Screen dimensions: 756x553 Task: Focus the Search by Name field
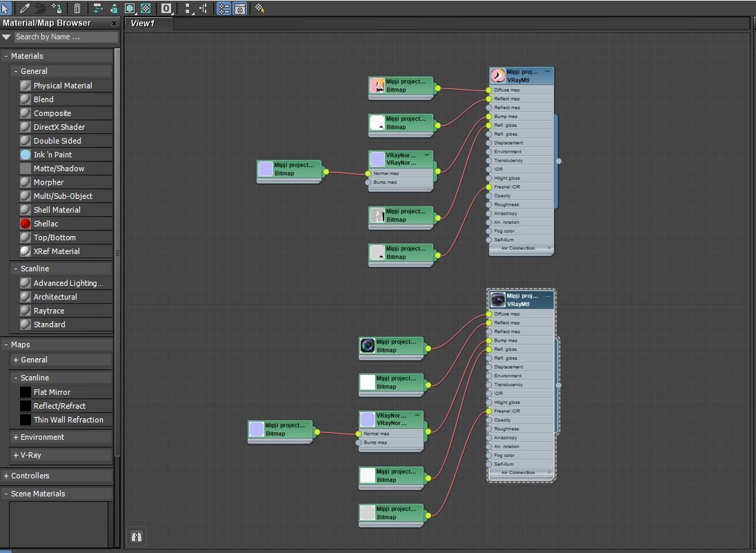(x=66, y=37)
